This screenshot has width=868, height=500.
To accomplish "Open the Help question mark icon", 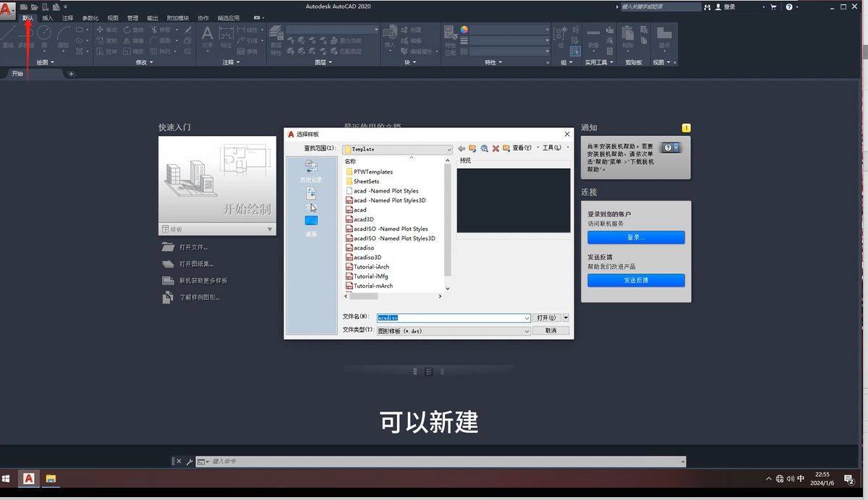I will [788, 7].
